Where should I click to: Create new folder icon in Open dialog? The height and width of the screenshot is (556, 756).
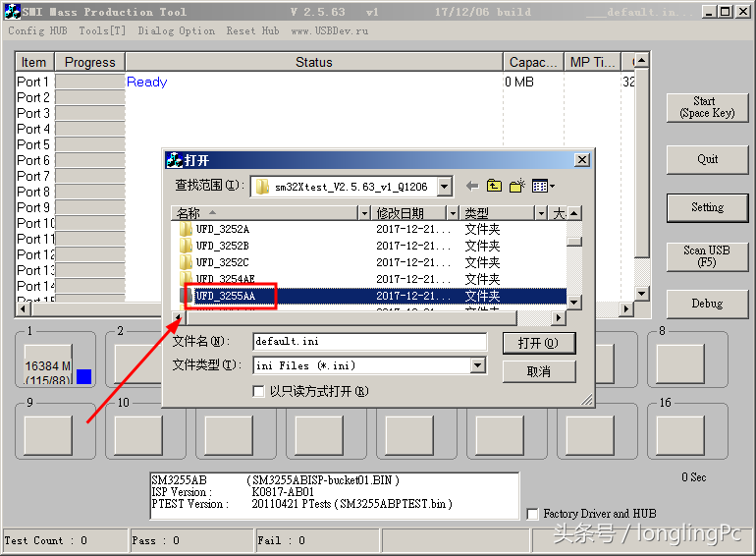516,186
